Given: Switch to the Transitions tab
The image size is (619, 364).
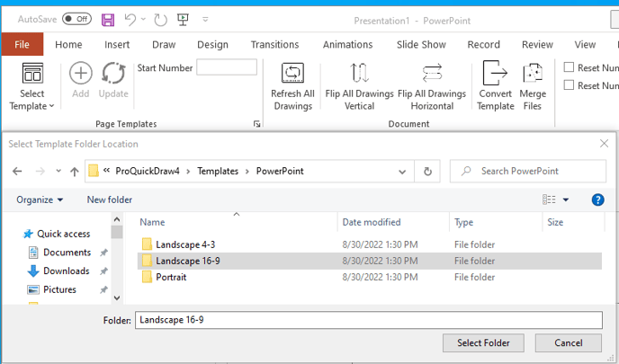Looking at the screenshot, I should (x=274, y=45).
